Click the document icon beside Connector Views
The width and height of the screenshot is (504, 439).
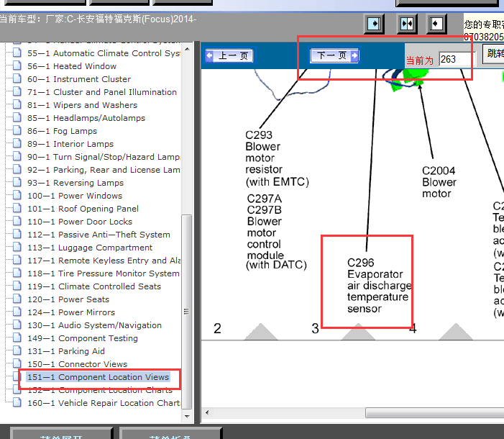point(17,363)
